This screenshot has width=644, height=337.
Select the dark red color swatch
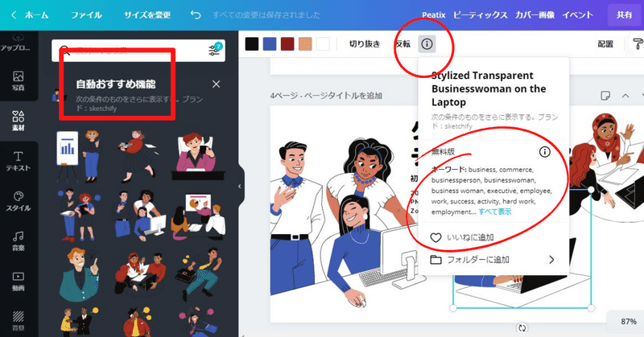(x=287, y=44)
